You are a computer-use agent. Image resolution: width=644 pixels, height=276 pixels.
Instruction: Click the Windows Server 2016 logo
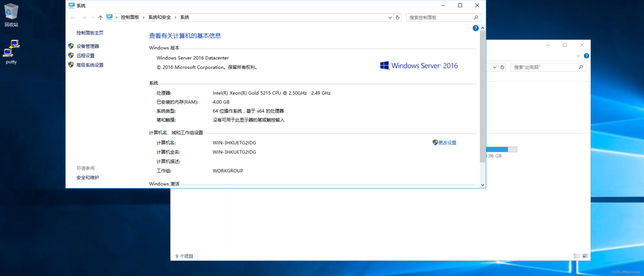[x=419, y=66]
